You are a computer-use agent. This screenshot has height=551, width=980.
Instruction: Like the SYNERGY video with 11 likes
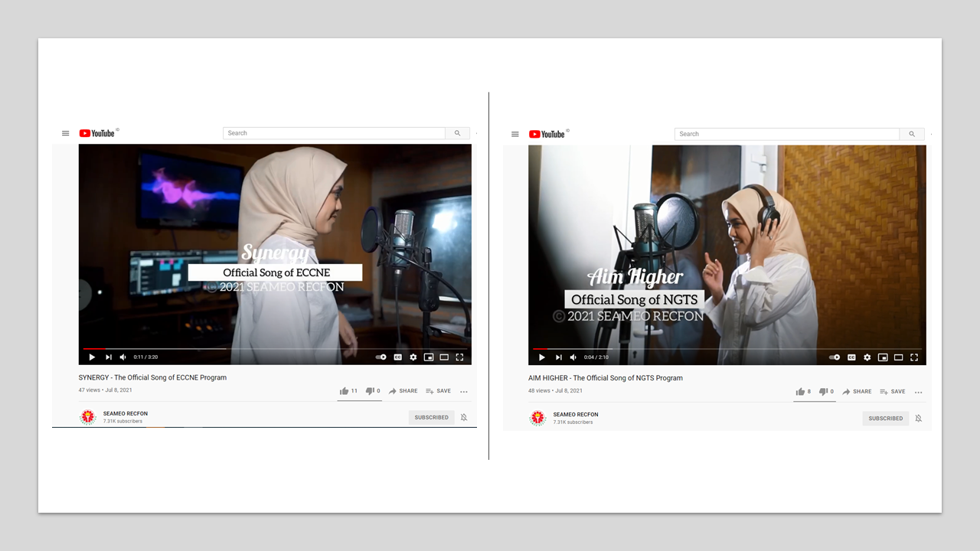(345, 391)
